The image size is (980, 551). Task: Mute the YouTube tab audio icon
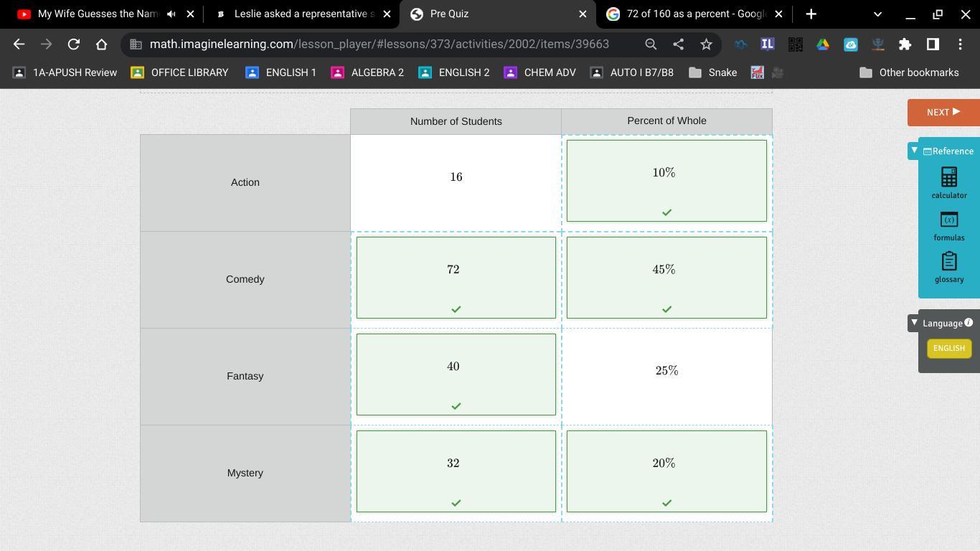[171, 14]
